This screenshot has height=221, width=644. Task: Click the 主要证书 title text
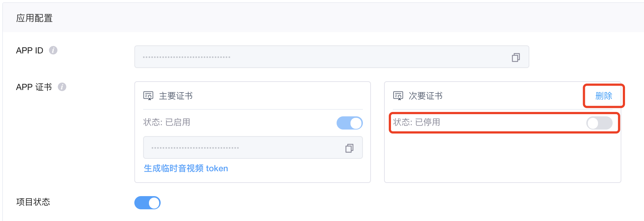tap(176, 96)
